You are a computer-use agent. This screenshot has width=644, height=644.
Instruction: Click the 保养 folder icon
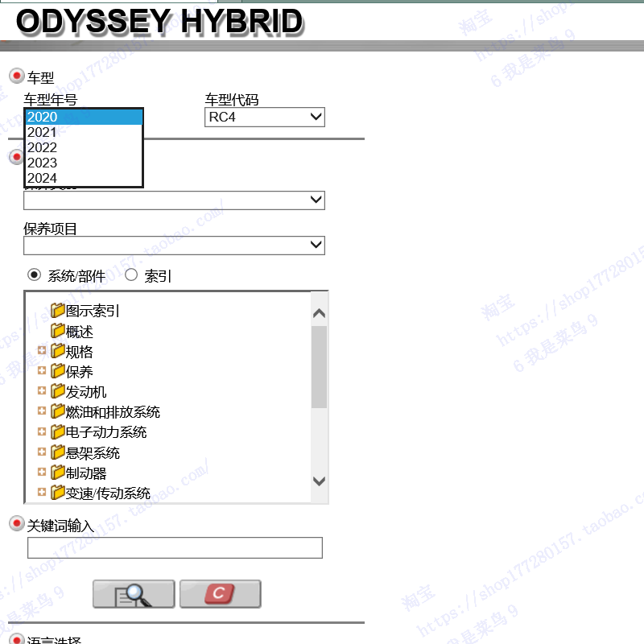coord(58,371)
